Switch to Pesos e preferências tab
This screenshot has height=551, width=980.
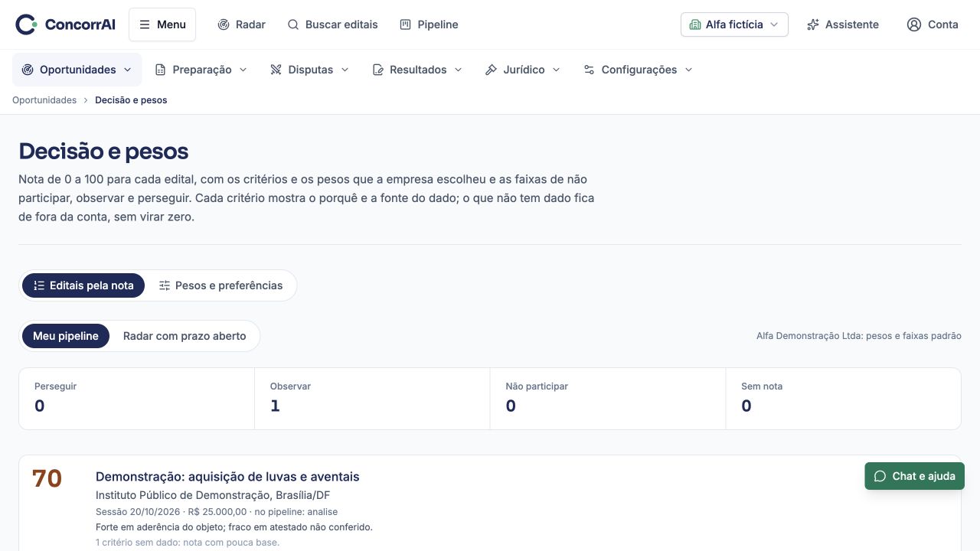(220, 285)
